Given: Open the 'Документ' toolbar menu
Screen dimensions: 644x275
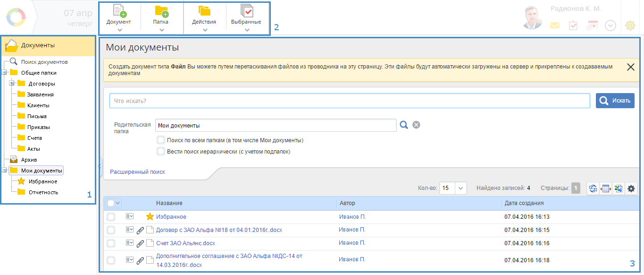Looking at the screenshot, I should pyautogui.click(x=119, y=17).
